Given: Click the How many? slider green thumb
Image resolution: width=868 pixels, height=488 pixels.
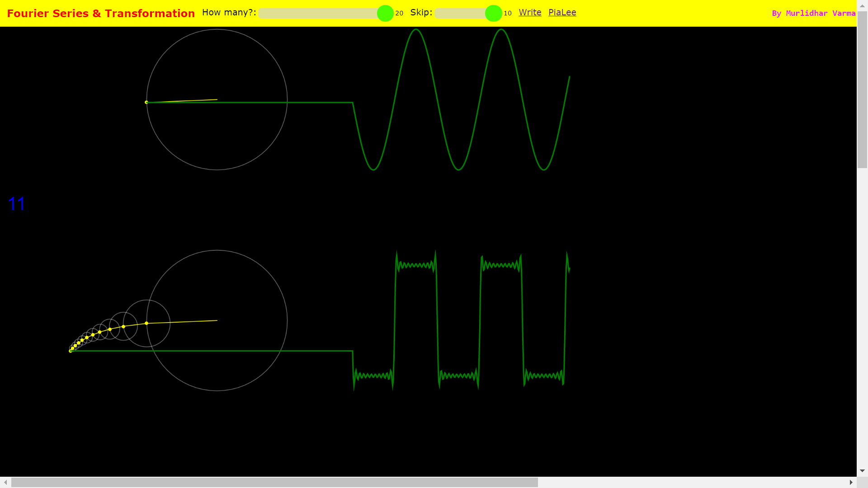Looking at the screenshot, I should click(385, 13).
